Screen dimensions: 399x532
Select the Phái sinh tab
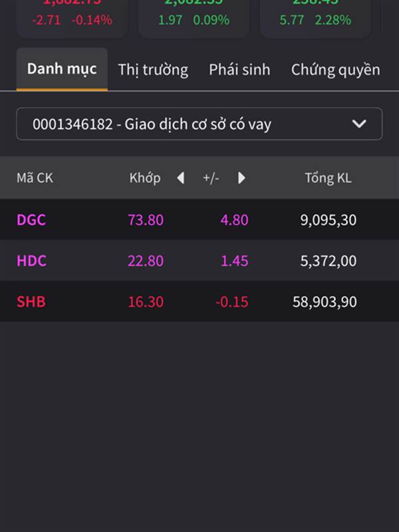(x=239, y=70)
